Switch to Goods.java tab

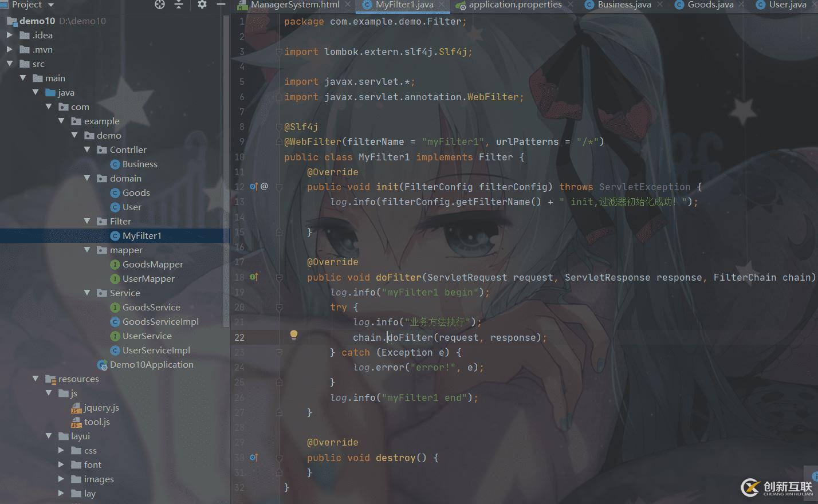[710, 5]
